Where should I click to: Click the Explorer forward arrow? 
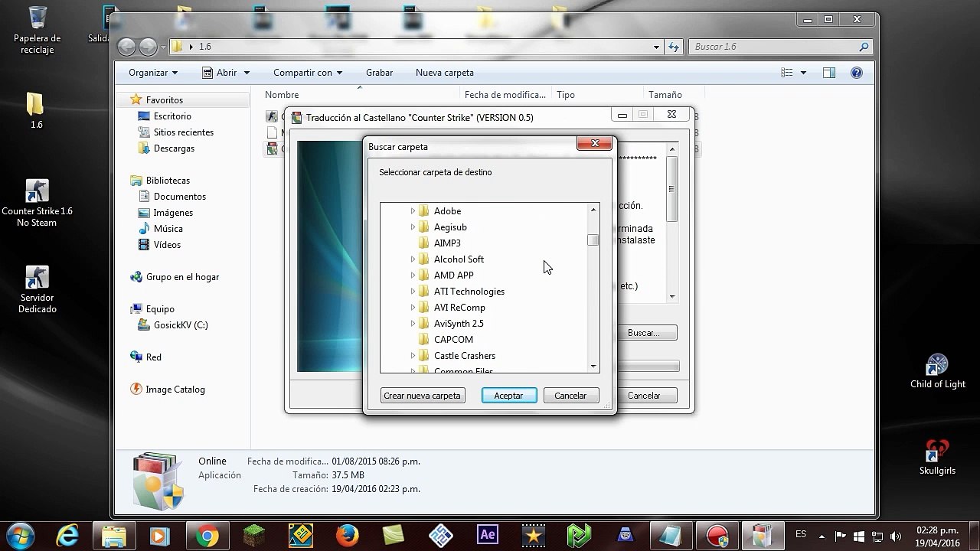coord(148,47)
